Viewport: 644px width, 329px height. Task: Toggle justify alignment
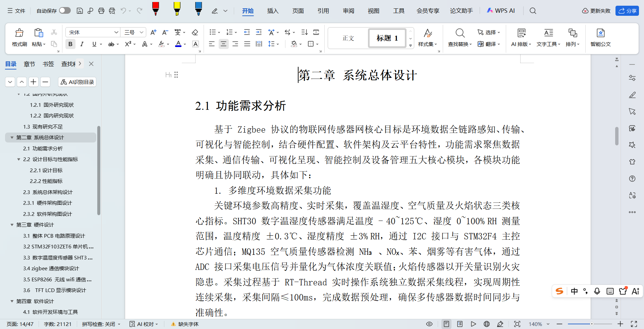pyautogui.click(x=247, y=44)
